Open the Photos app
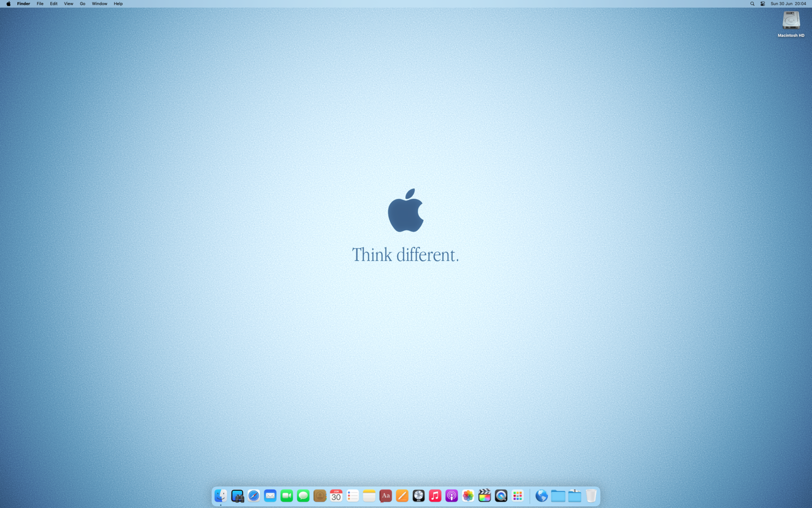The width and height of the screenshot is (812, 508). [x=468, y=496]
